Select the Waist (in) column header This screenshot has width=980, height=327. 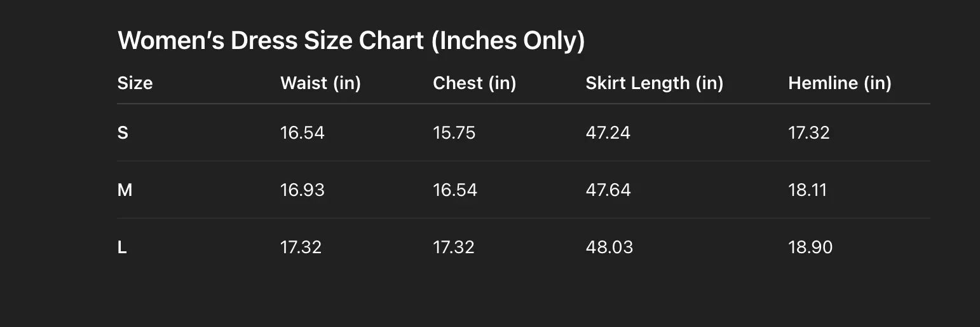click(x=320, y=83)
